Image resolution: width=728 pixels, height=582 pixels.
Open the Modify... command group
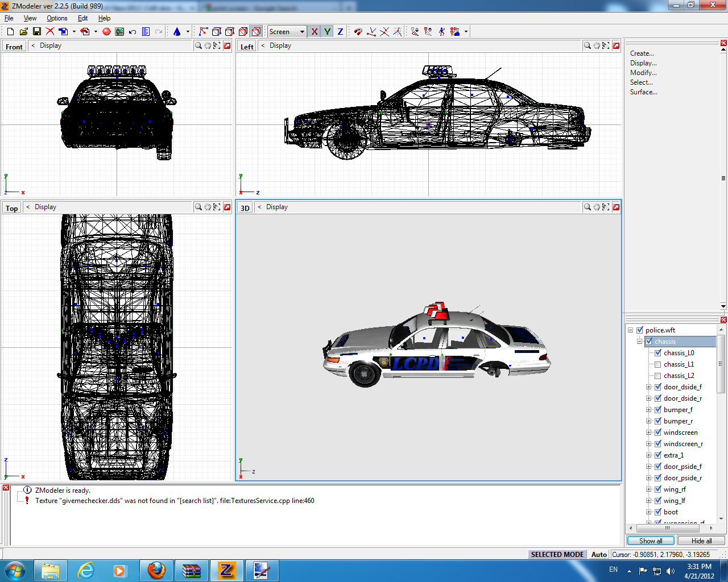click(643, 73)
